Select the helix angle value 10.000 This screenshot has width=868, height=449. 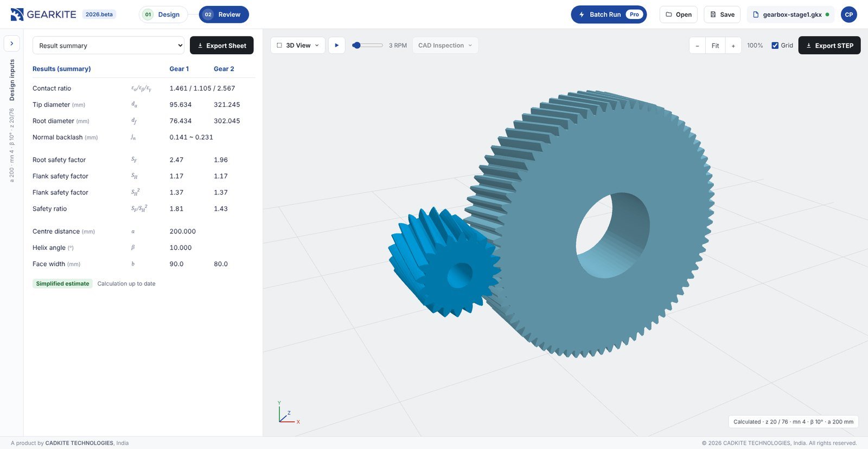coord(181,248)
